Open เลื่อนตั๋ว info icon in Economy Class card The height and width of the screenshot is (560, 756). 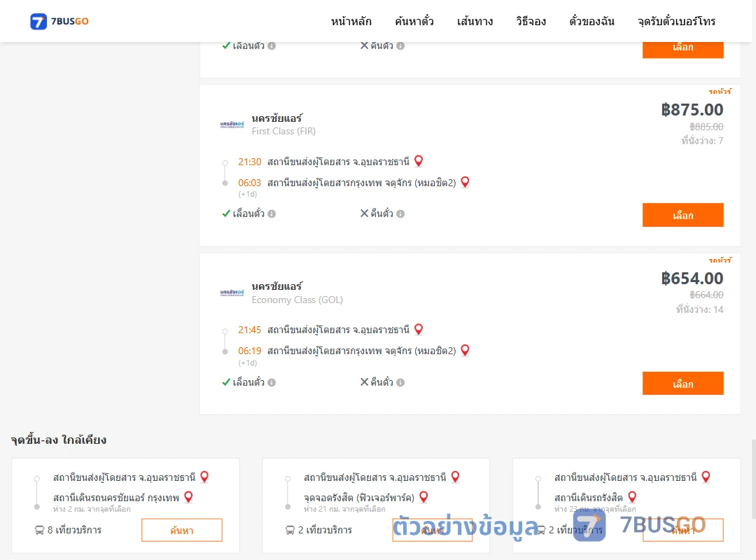click(272, 382)
